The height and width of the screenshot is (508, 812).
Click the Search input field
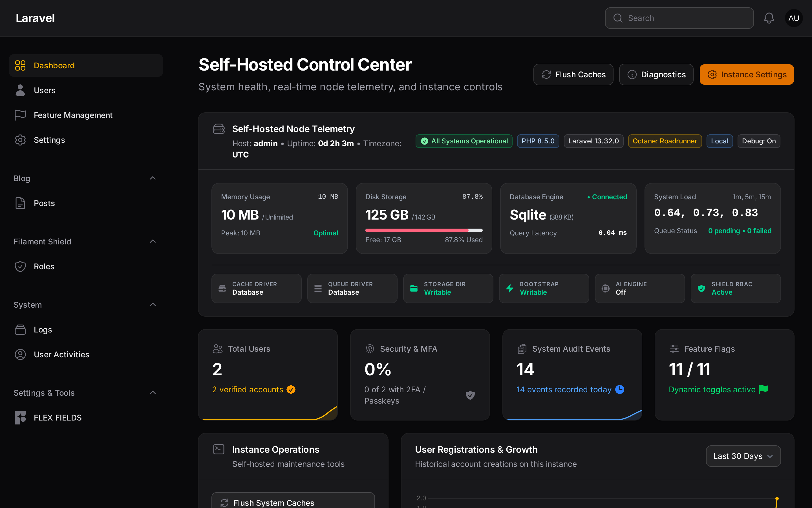pyautogui.click(x=679, y=18)
